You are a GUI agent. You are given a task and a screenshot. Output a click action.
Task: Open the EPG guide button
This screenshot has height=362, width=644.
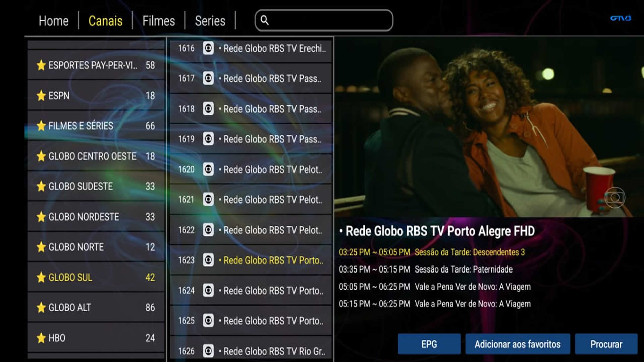[429, 344]
